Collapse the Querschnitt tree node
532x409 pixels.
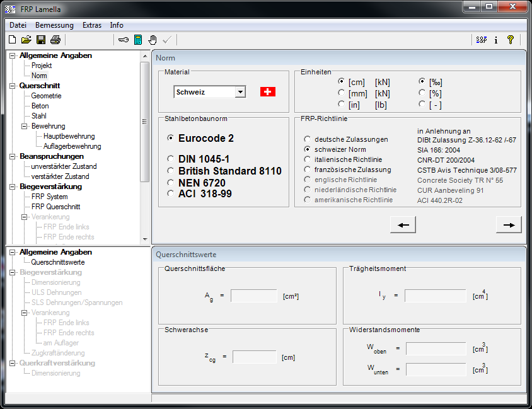click(x=12, y=86)
